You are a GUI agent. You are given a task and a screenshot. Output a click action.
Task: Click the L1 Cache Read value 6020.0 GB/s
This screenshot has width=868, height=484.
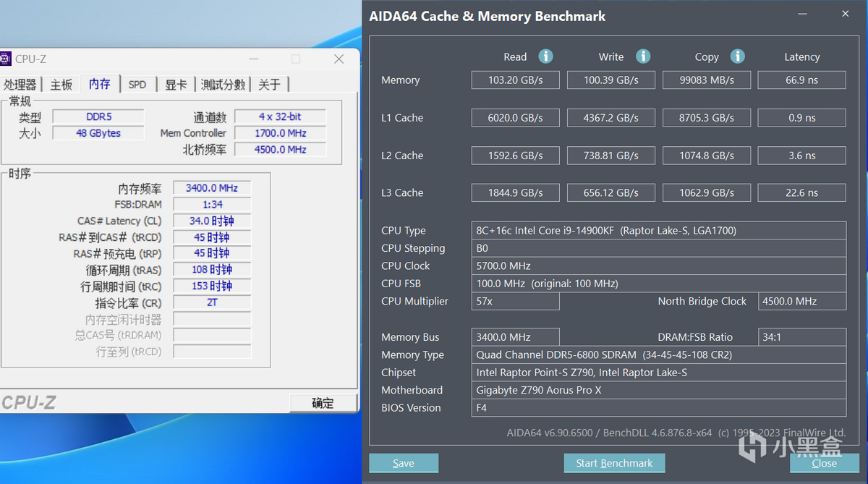[x=515, y=118]
